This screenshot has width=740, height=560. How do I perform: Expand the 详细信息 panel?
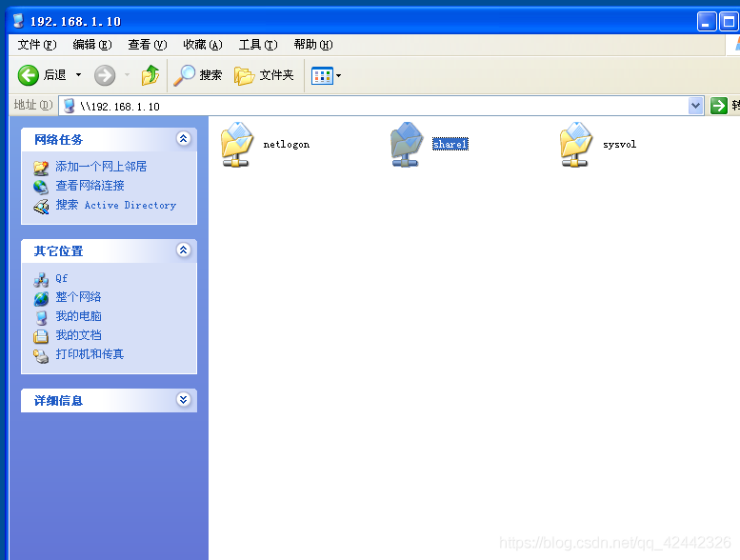183,400
